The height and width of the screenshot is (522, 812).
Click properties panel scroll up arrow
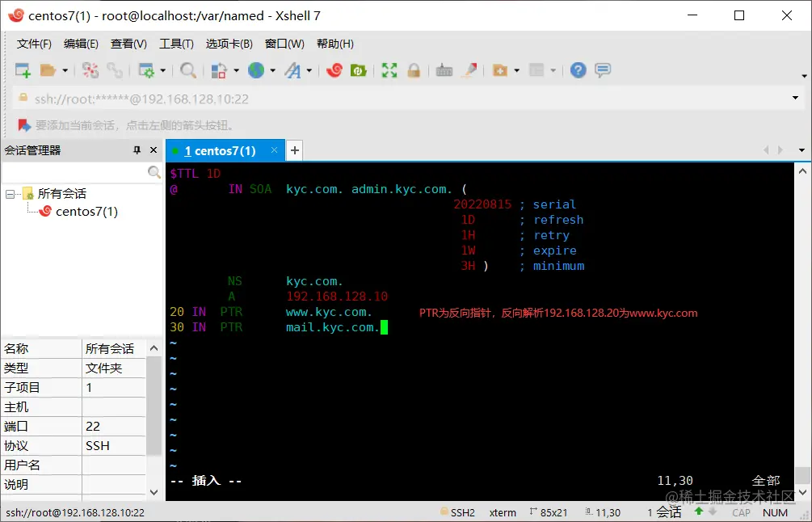click(154, 348)
